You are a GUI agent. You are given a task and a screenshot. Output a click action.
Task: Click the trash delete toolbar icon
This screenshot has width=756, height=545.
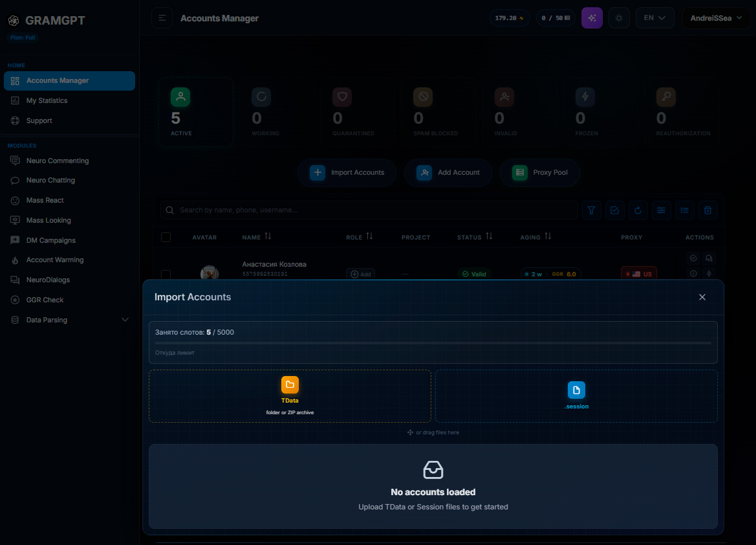(x=707, y=210)
